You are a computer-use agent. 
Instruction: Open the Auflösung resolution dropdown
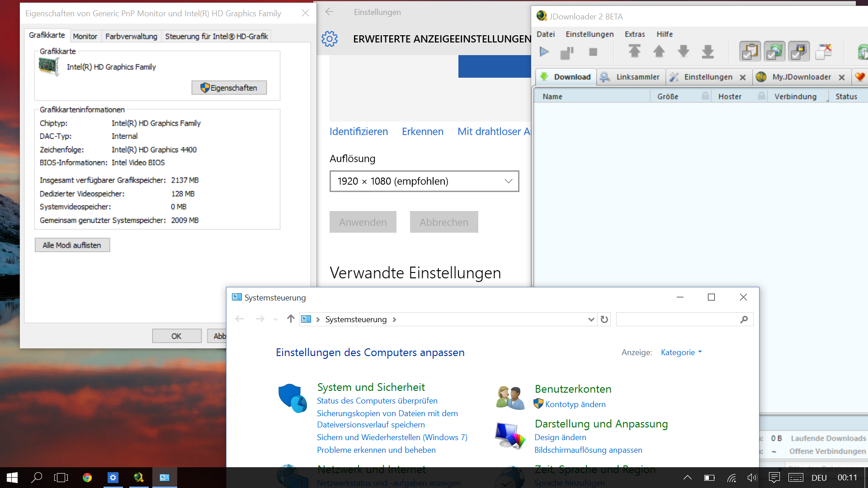(x=424, y=181)
